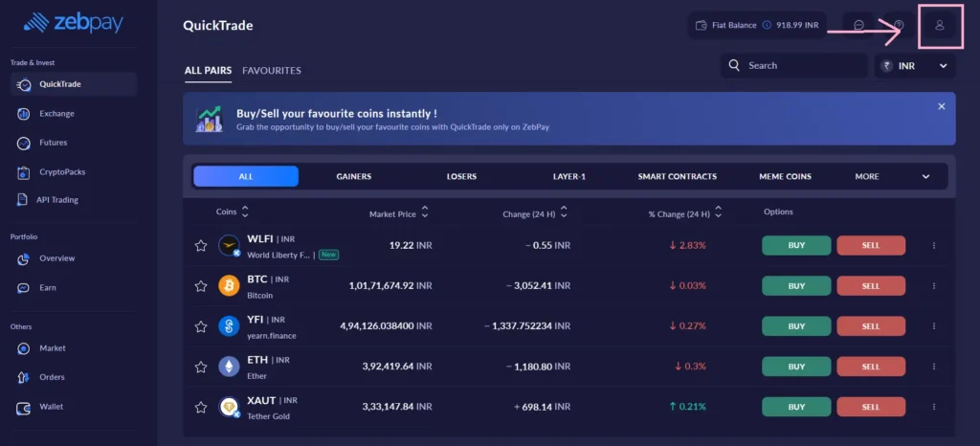Open Futures in the sidebar
Screen dimensions: 980x446
(54, 143)
